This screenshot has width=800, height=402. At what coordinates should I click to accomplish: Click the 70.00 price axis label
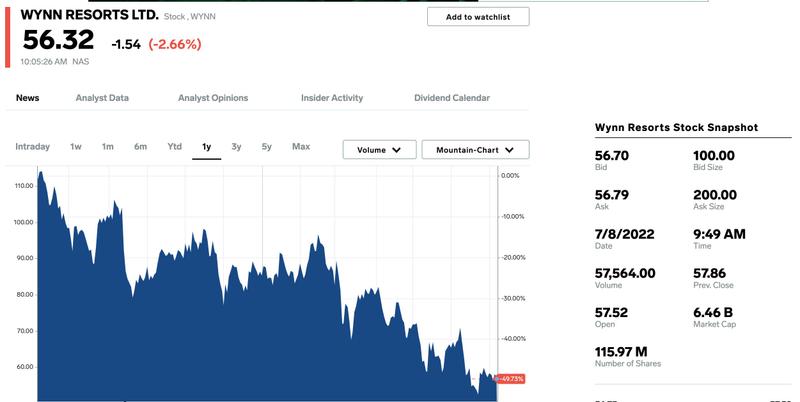pyautogui.click(x=25, y=331)
